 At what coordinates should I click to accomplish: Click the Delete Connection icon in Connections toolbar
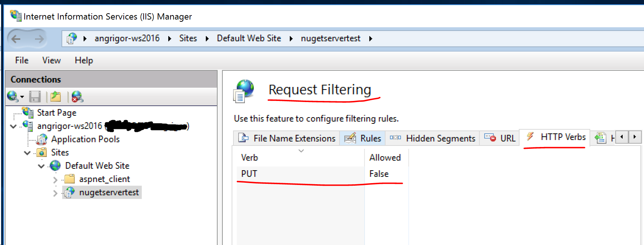tap(77, 97)
